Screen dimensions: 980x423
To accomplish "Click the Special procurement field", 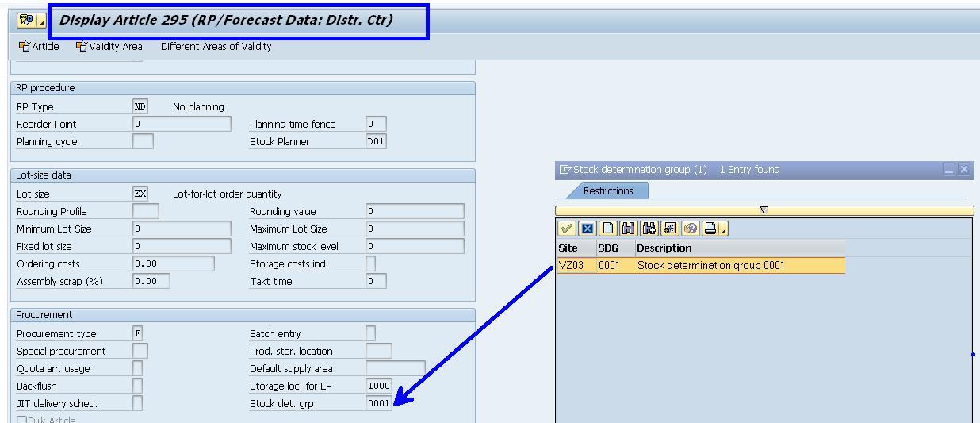I will [140, 351].
